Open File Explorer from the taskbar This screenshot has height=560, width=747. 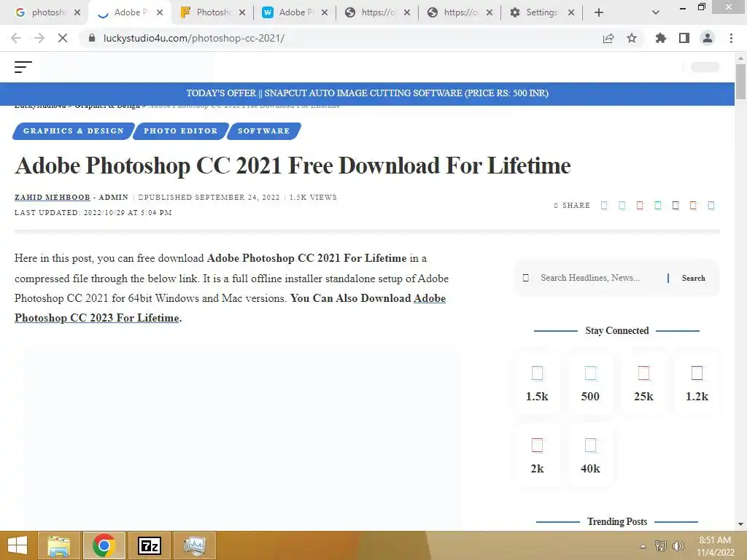[x=59, y=545]
